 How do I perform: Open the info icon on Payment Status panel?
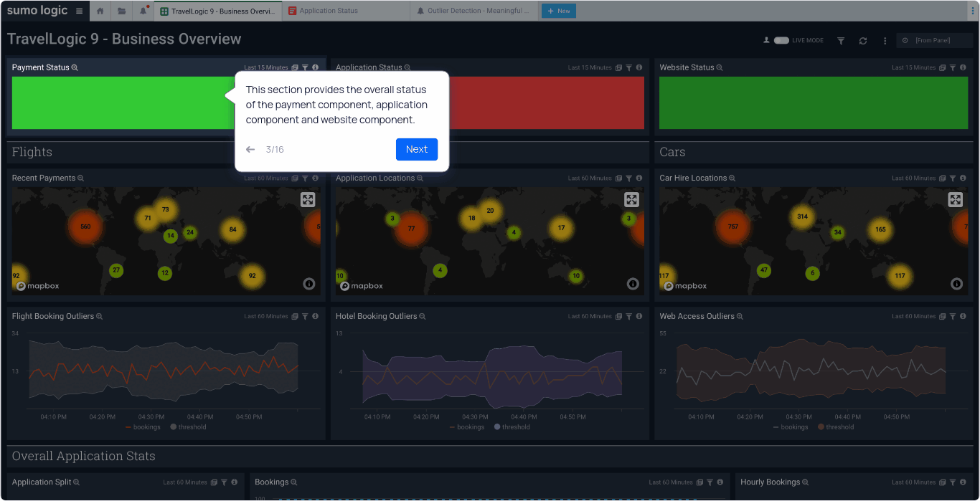316,67
